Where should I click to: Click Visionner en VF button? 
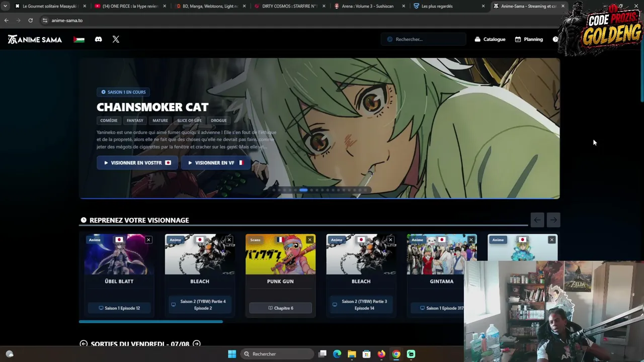[215, 163]
